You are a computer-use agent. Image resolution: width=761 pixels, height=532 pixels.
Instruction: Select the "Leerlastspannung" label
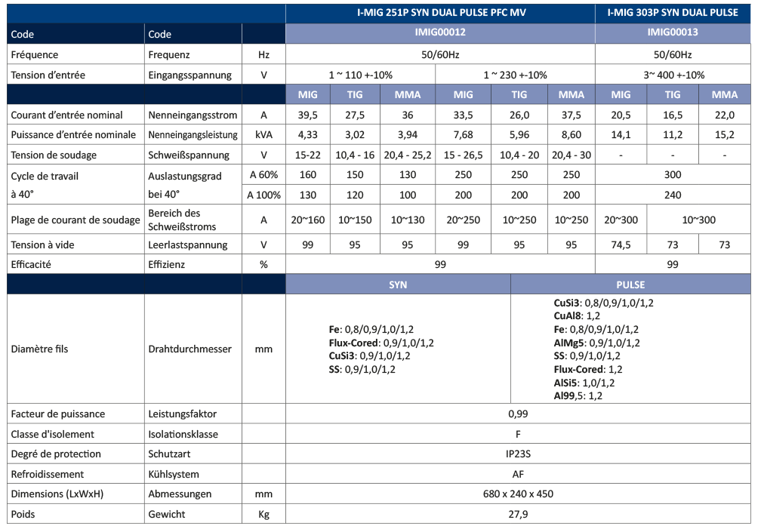pos(188,245)
